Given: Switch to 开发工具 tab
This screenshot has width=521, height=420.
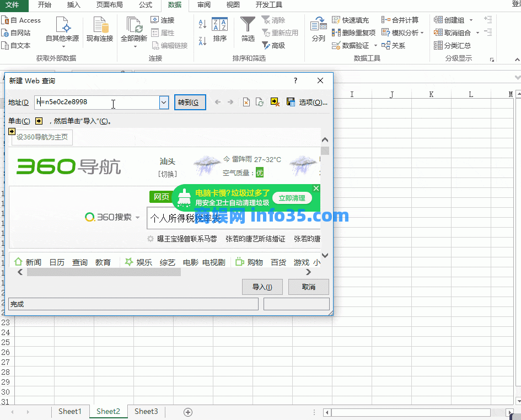Looking at the screenshot, I should 269,4.
